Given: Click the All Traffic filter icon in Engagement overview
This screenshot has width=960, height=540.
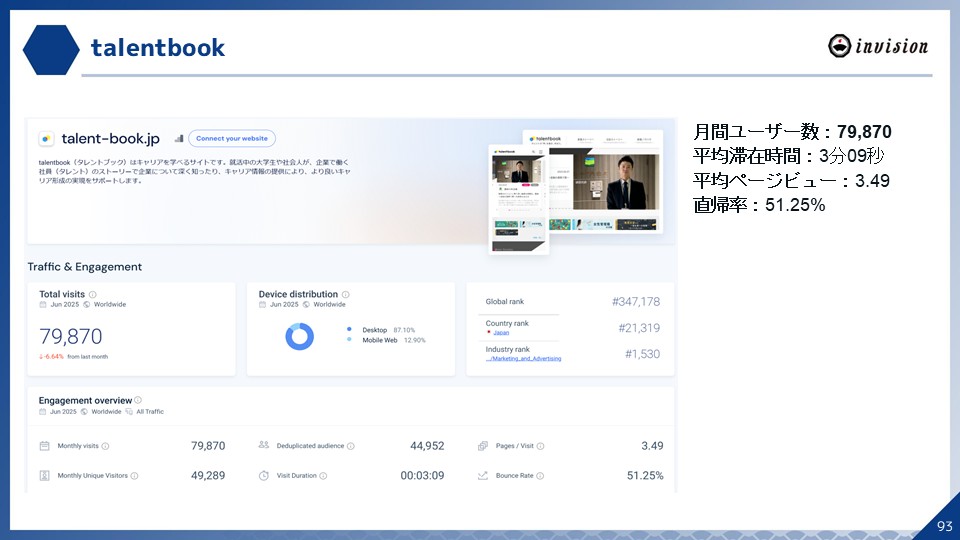Looking at the screenshot, I should [129, 411].
